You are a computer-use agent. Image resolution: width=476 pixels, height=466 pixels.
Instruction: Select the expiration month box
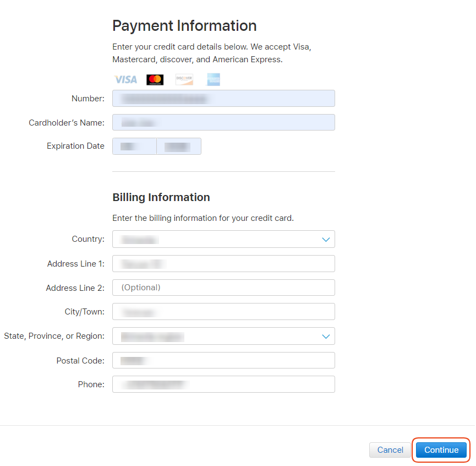[134, 147]
